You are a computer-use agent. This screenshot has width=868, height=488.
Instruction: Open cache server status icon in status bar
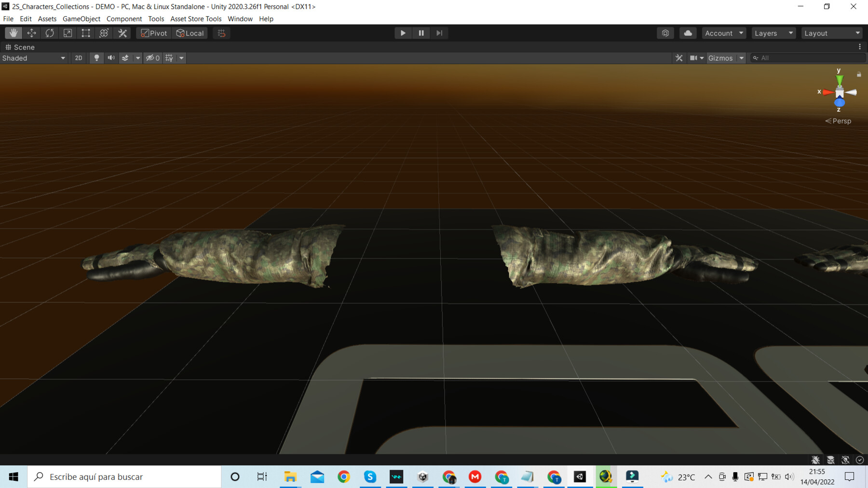click(x=830, y=460)
